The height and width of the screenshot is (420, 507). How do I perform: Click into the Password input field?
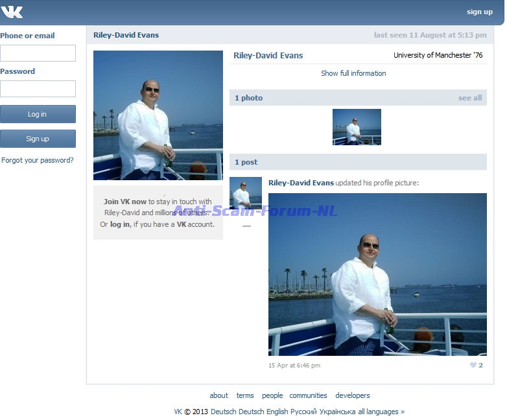(38, 89)
